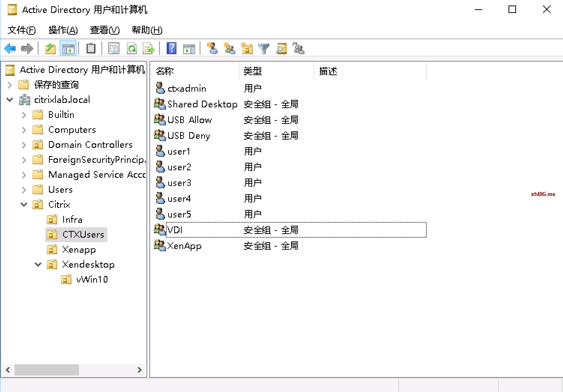The height and width of the screenshot is (392, 563).
Task: Click the Up one level folder icon
Action: click(50, 48)
